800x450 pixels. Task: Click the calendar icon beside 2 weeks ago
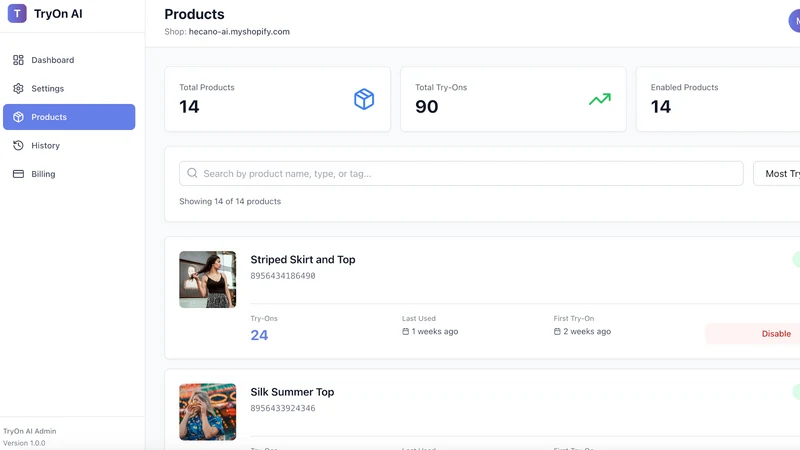pos(557,332)
